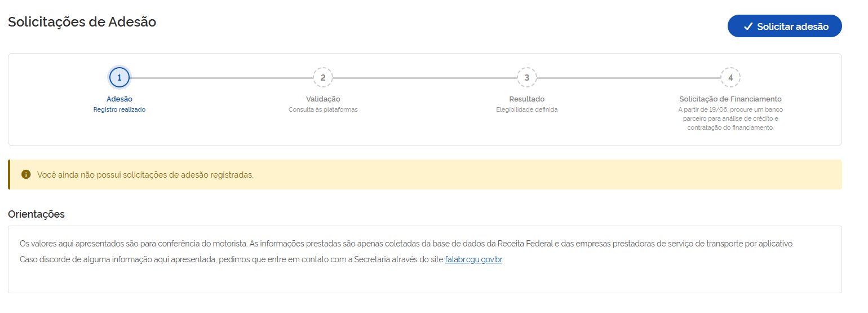The height and width of the screenshot is (313, 868).
Task: Click the 'Caso discorde de alguma informação' sentence
Action: pos(261,260)
